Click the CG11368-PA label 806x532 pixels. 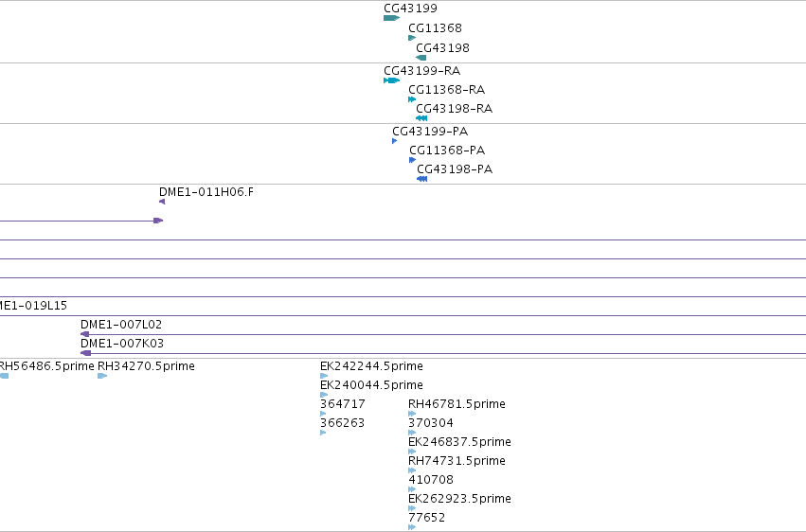pos(447,151)
